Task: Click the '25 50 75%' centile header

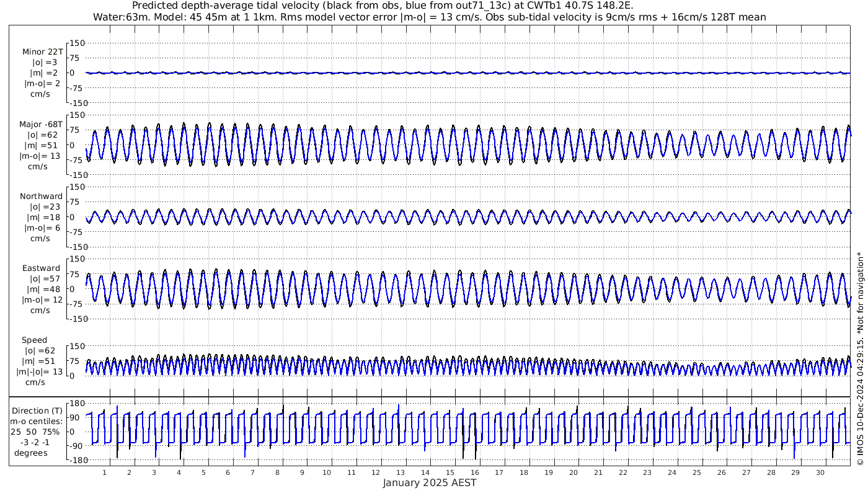Action: [35, 432]
